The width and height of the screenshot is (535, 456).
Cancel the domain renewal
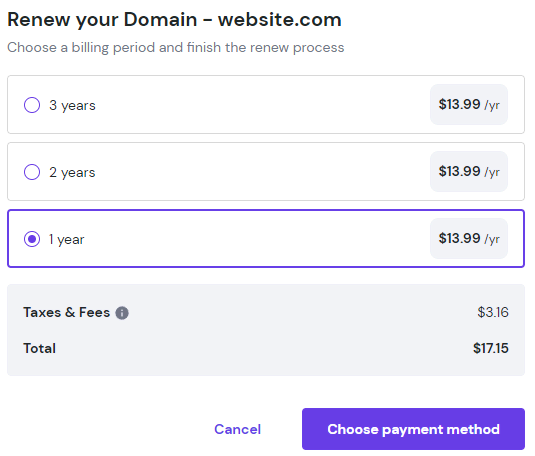pos(237,429)
